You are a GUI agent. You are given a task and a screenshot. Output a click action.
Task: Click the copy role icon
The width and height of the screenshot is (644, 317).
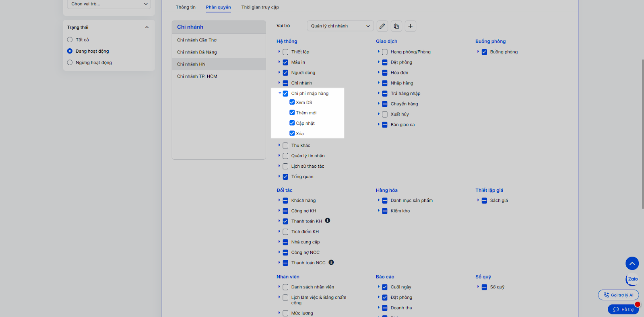(x=396, y=26)
